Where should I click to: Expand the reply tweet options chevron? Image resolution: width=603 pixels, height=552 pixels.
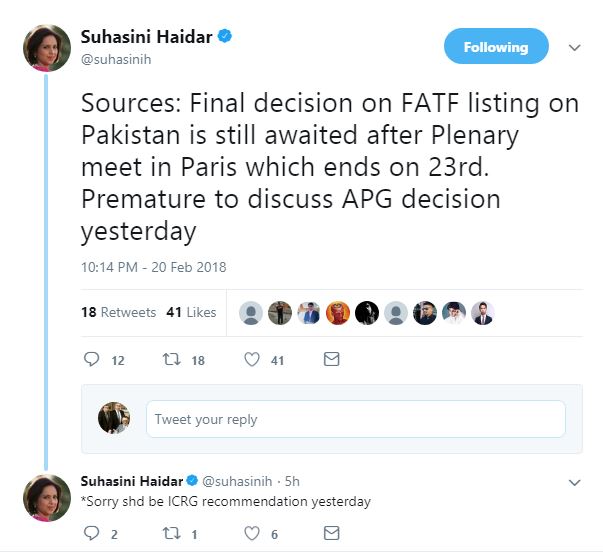tap(574, 482)
